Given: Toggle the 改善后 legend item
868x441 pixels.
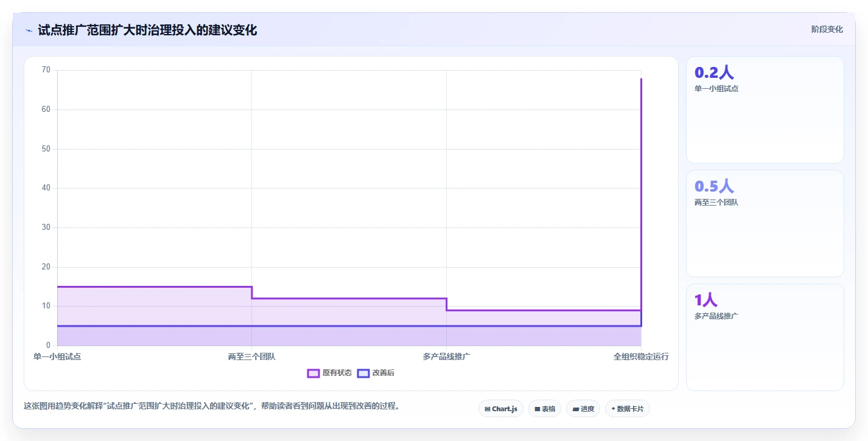Looking at the screenshot, I should tap(376, 373).
